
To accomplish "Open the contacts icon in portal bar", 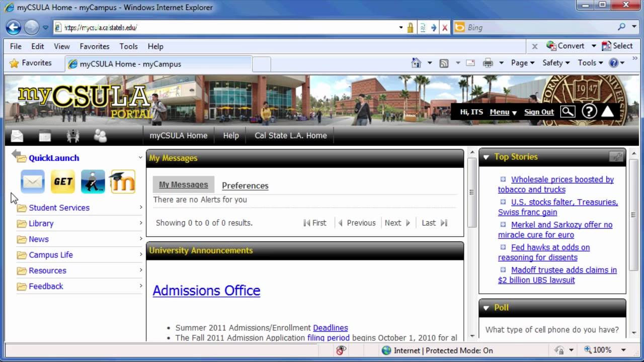I will 100,136.
